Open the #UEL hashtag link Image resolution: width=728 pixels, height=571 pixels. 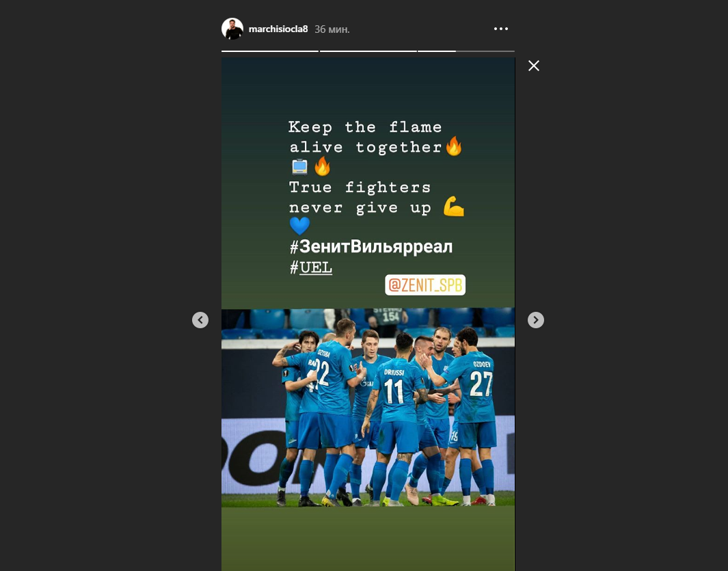pos(311,267)
